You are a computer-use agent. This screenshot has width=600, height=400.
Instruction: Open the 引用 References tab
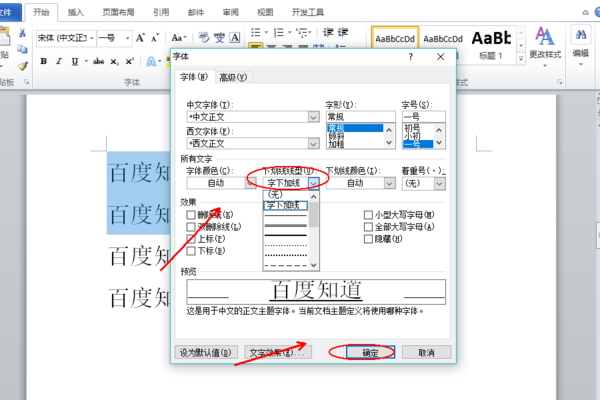coord(161,12)
